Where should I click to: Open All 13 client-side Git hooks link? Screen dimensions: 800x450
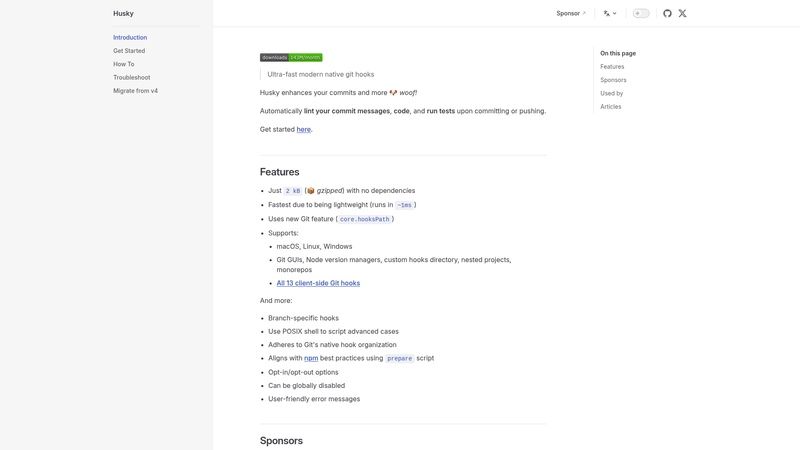318,283
